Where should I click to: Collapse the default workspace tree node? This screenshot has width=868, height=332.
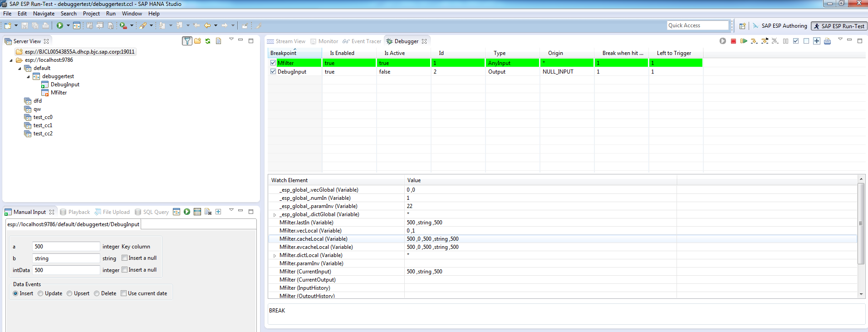pos(20,69)
